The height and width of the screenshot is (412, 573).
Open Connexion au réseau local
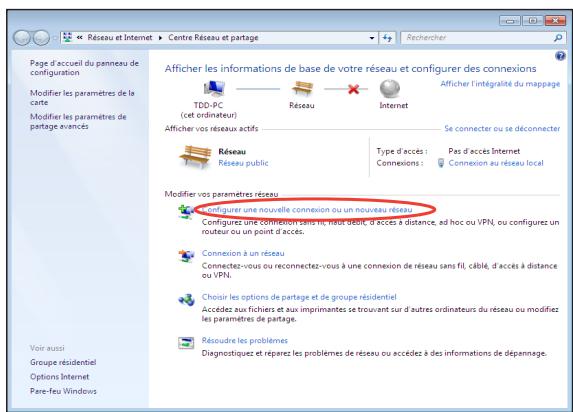pos(496,163)
